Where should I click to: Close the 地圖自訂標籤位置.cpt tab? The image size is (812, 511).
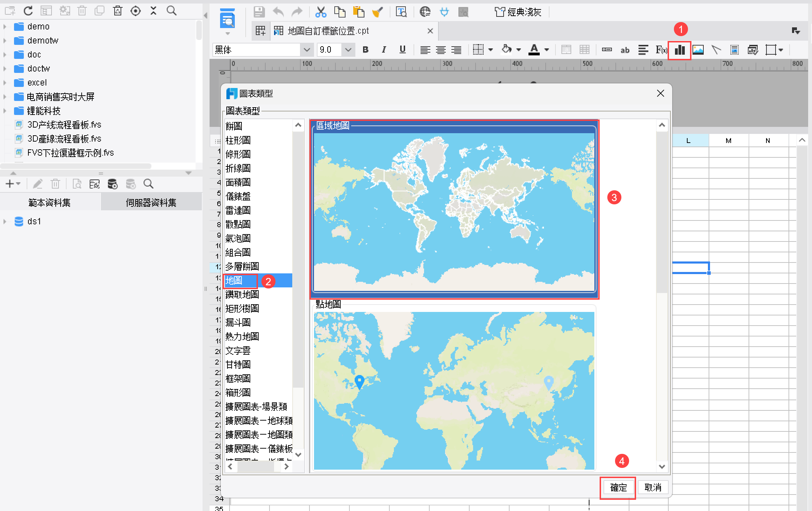430,31
